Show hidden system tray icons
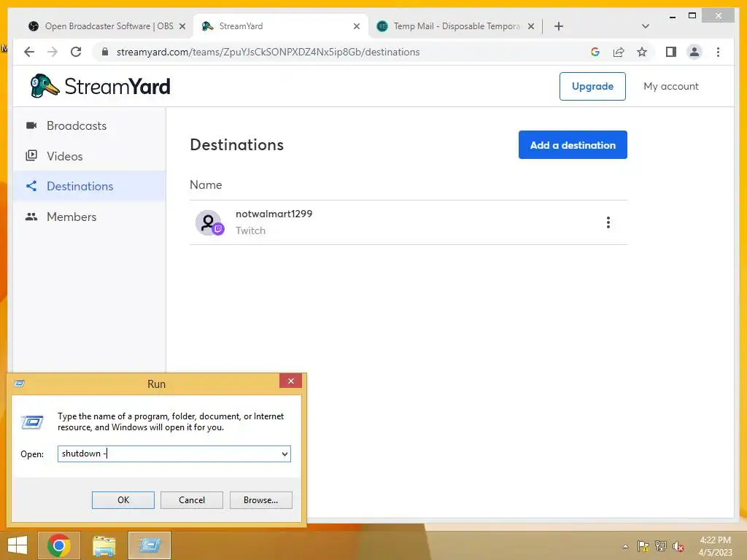This screenshot has width=747, height=560. coord(625,546)
